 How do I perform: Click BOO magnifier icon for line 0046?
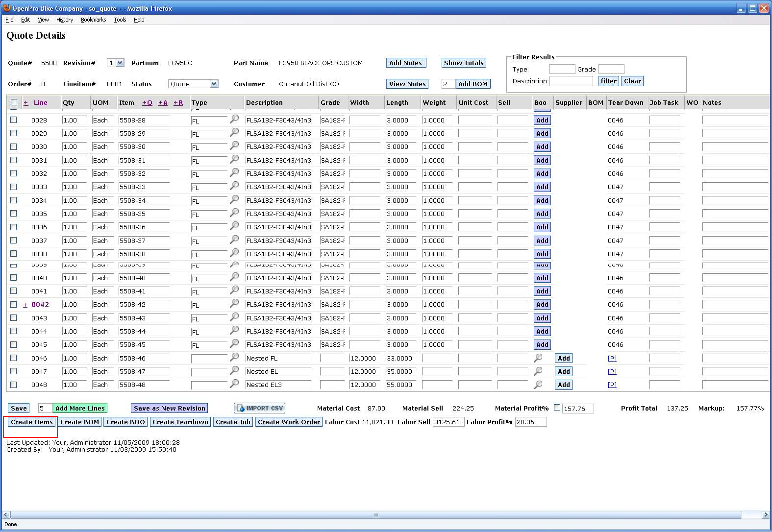coord(538,358)
